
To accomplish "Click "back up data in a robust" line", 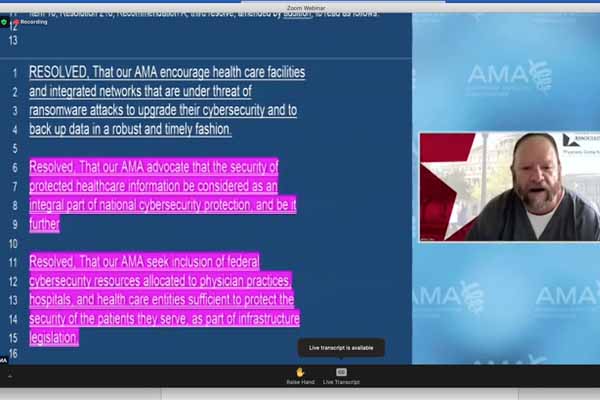I will [130, 130].
